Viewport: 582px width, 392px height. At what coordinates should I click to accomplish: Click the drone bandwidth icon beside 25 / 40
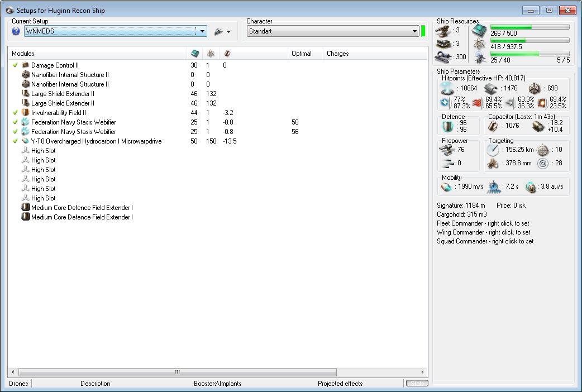(x=479, y=58)
